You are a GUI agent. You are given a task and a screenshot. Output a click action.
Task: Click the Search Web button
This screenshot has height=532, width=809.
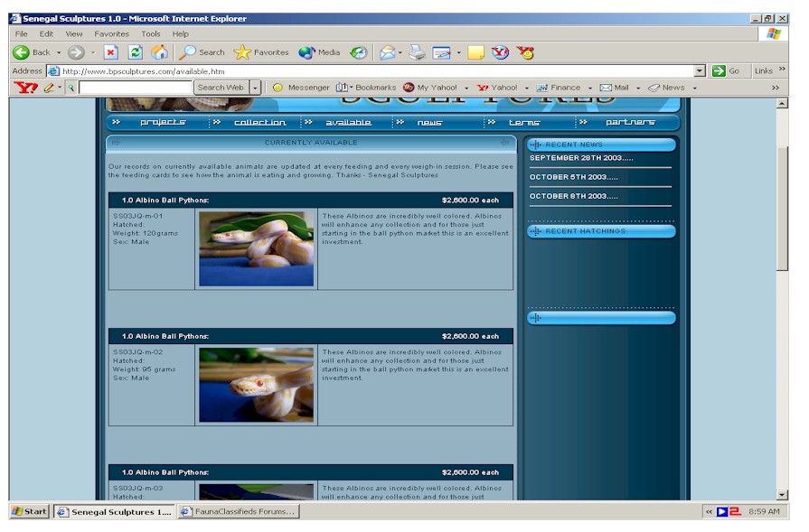click(221, 88)
